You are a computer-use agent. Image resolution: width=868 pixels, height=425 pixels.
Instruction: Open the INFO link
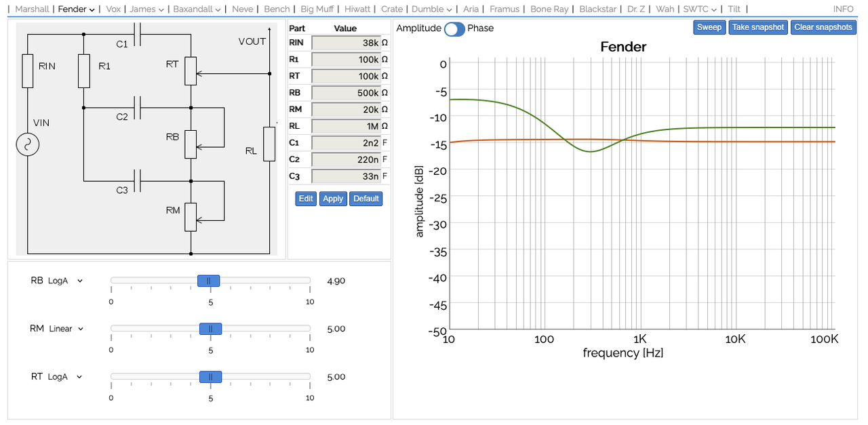[x=844, y=9]
